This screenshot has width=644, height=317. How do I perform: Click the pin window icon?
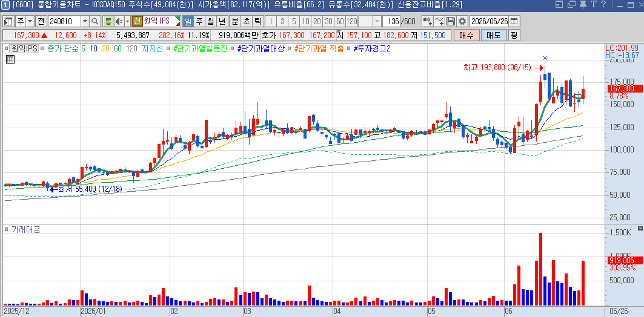582,5
